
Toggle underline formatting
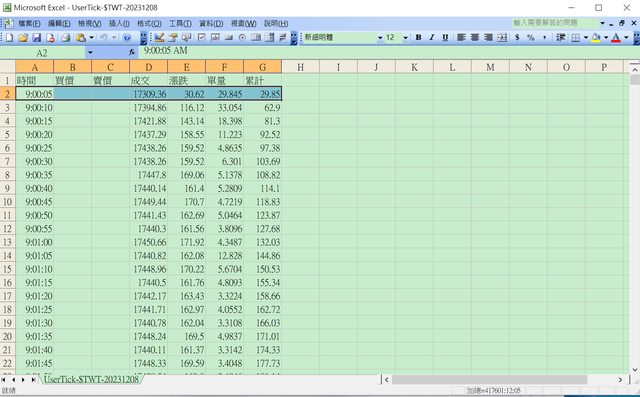(445, 38)
